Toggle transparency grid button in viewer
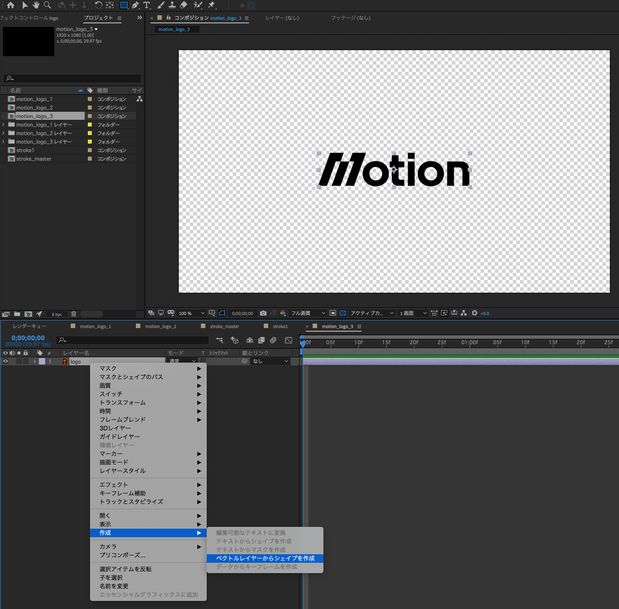This screenshot has width=619, height=609. coord(343,313)
